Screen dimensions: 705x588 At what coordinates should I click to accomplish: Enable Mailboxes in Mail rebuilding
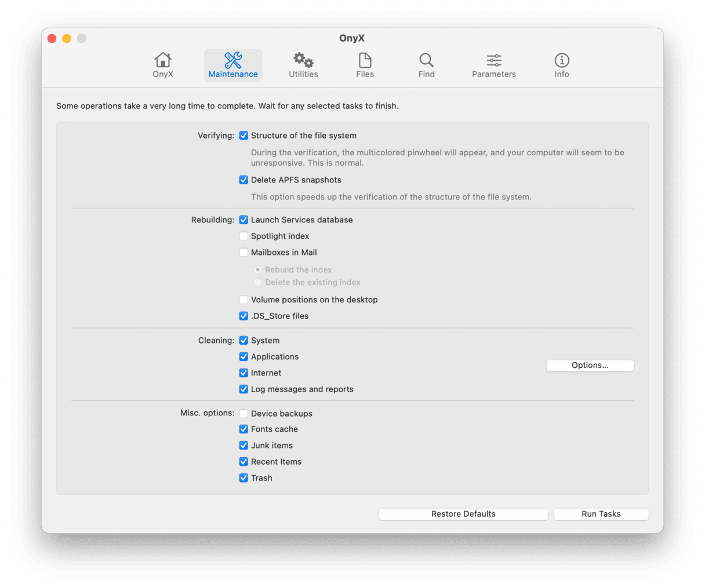click(244, 253)
